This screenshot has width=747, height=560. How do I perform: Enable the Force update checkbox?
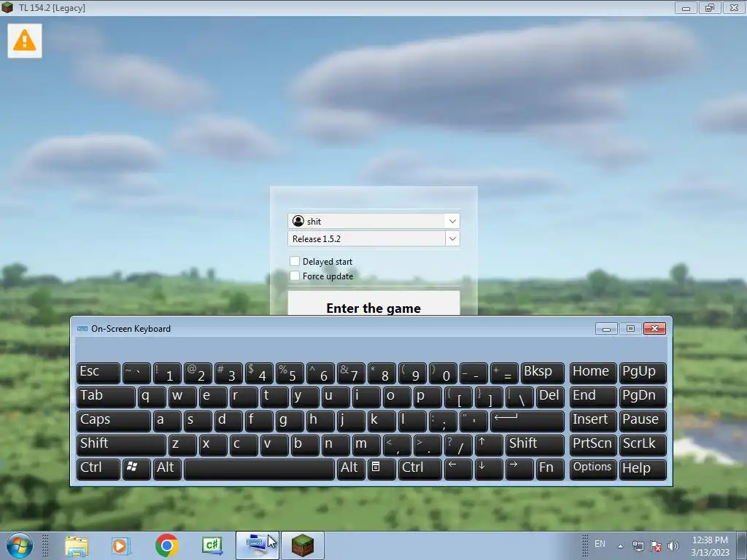295,276
